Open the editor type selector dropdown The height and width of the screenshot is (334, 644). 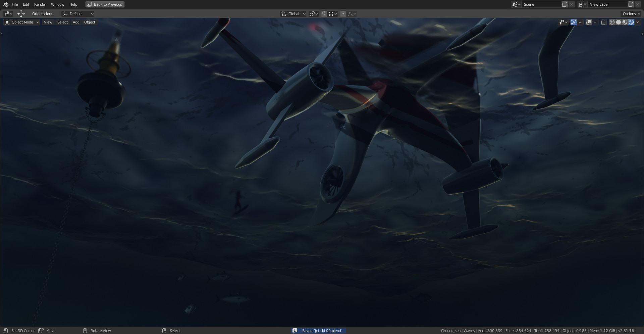tap(8, 14)
